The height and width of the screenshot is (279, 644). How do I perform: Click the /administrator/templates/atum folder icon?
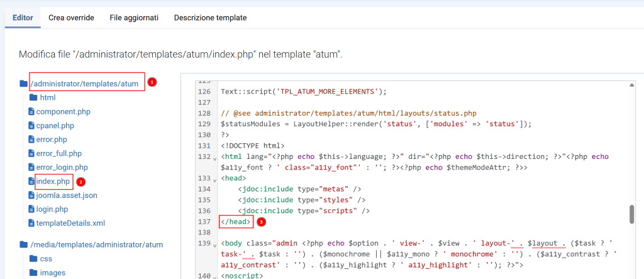[23, 84]
